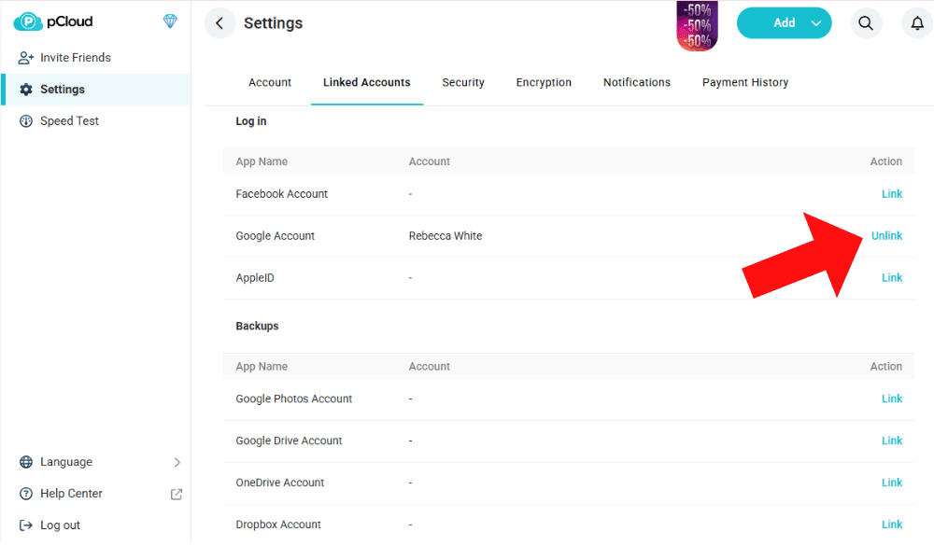This screenshot has height=560, width=934.
Task: Open Invite Friends in the sidebar
Action: click(75, 58)
